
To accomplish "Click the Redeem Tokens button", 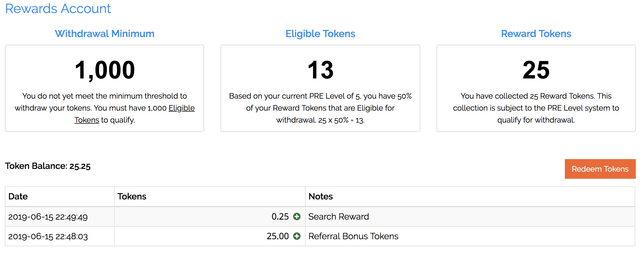I will (600, 169).
